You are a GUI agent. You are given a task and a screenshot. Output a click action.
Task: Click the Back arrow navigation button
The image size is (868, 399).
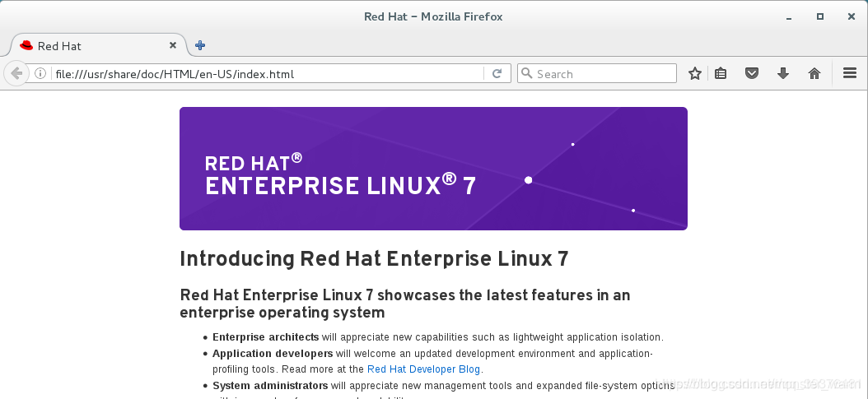point(16,73)
